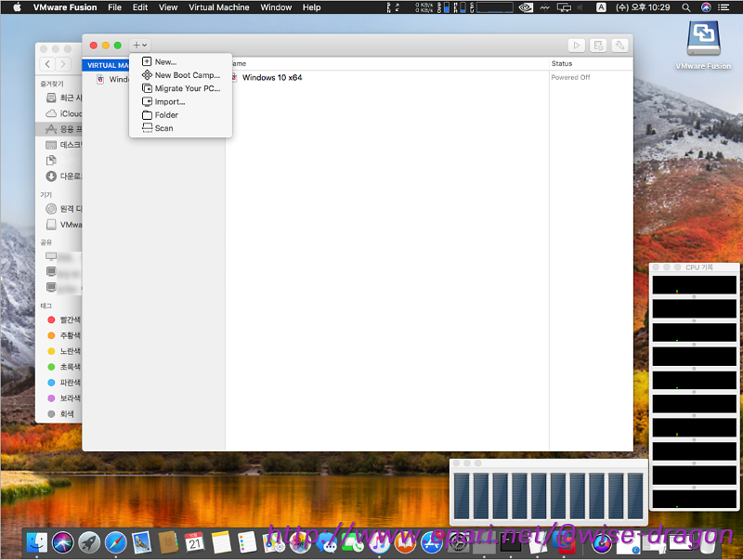Choose New... from the add menu

point(180,61)
